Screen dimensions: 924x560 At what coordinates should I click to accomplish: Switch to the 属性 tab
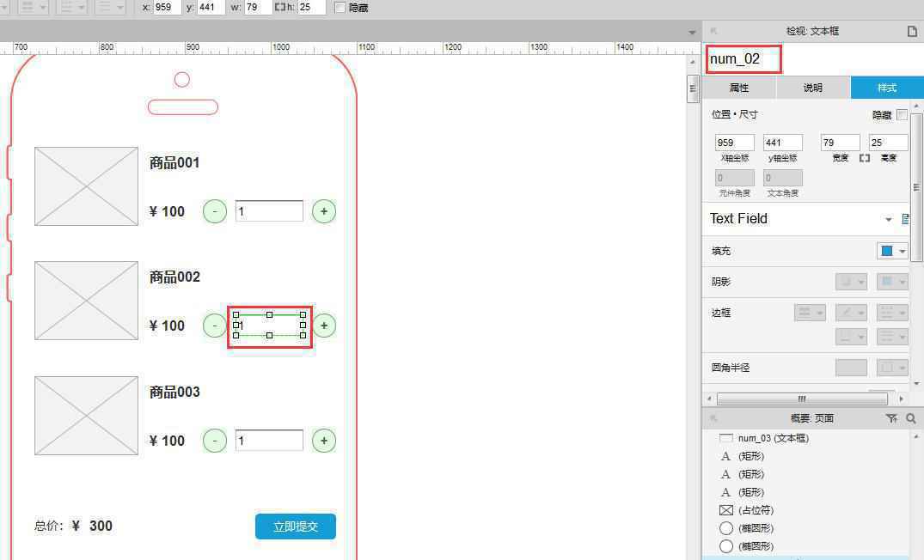pyautogui.click(x=739, y=88)
